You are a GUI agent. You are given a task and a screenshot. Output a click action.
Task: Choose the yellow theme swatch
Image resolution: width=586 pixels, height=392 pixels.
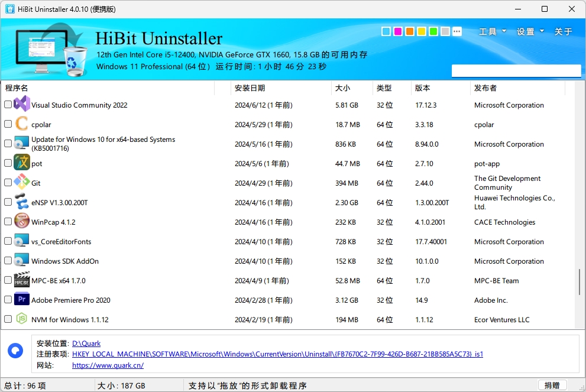coord(422,31)
